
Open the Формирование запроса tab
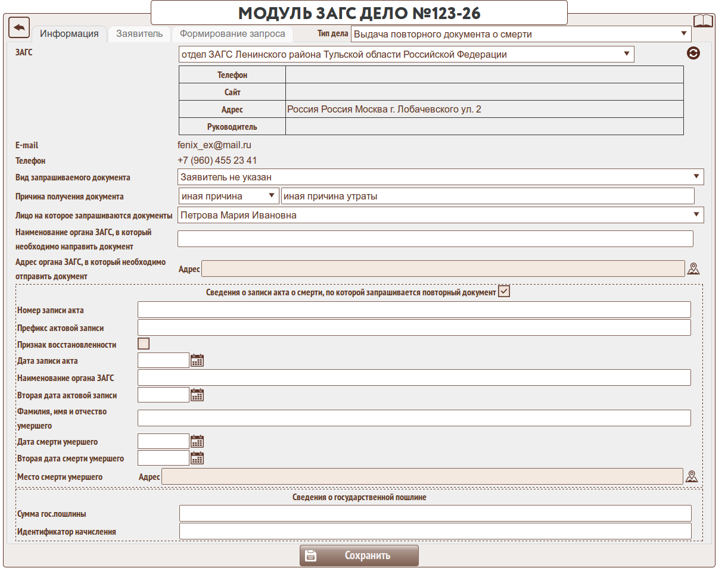click(x=232, y=34)
